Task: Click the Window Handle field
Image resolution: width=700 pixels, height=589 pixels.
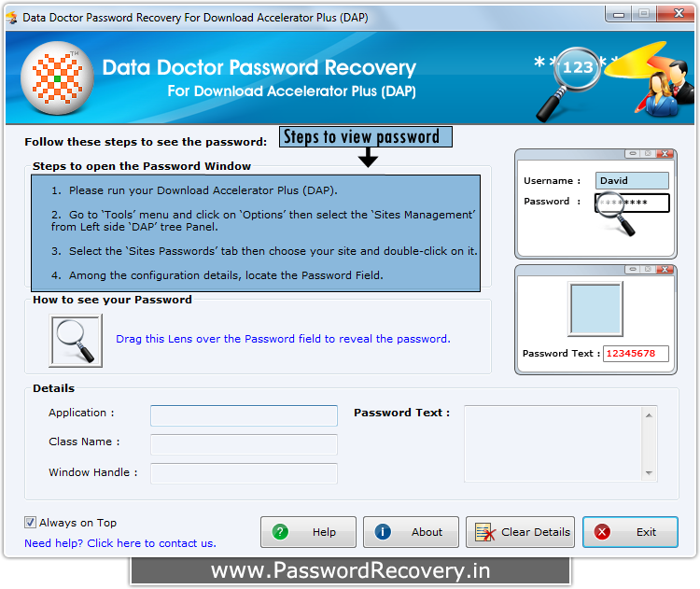Action: click(x=244, y=473)
